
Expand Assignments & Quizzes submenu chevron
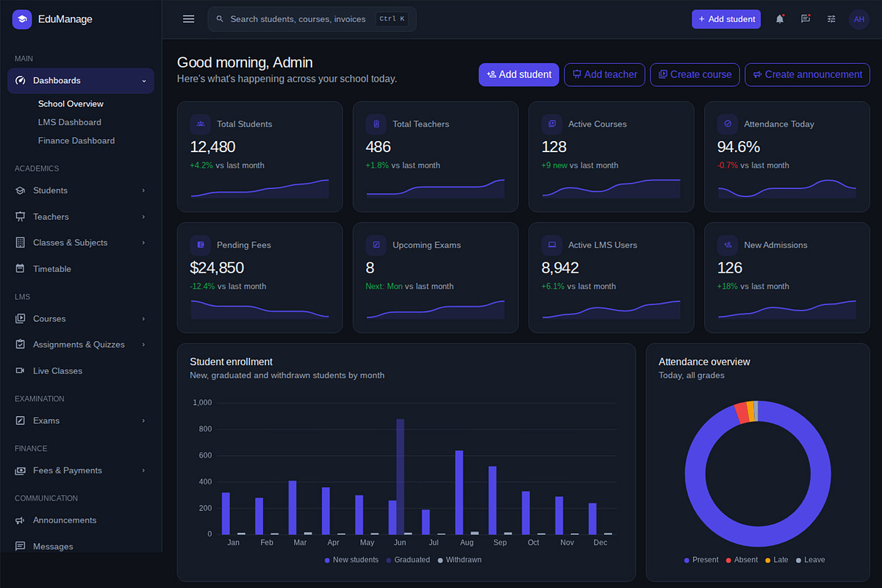point(143,345)
